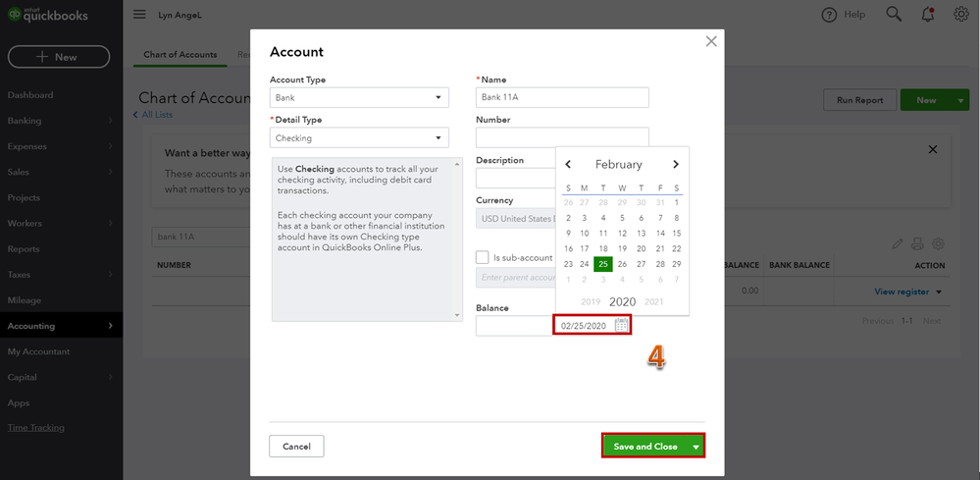Open calendar icon in the date field
This screenshot has width=980, height=480.
621,325
